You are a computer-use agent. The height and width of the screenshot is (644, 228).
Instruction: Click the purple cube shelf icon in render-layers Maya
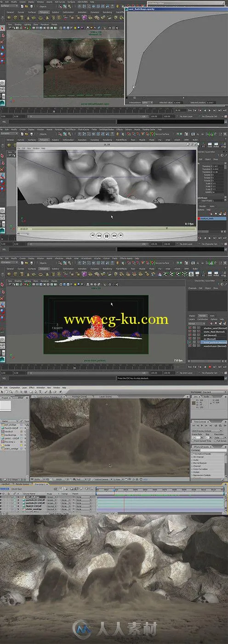84,274
